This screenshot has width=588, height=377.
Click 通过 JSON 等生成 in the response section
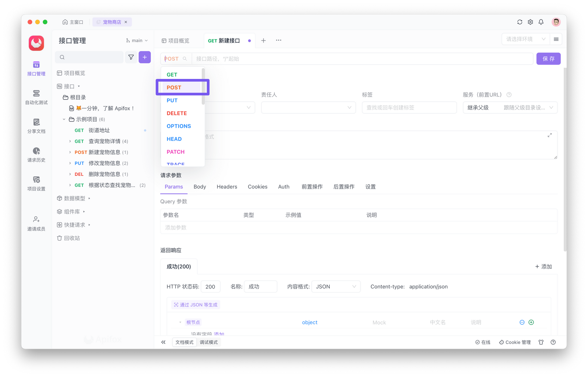tap(195, 304)
